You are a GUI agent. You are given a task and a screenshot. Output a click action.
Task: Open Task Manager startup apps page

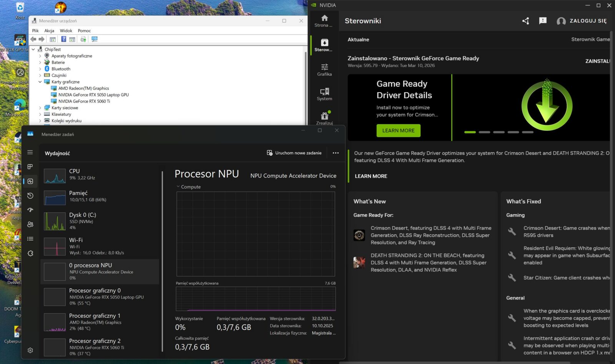pos(30,210)
